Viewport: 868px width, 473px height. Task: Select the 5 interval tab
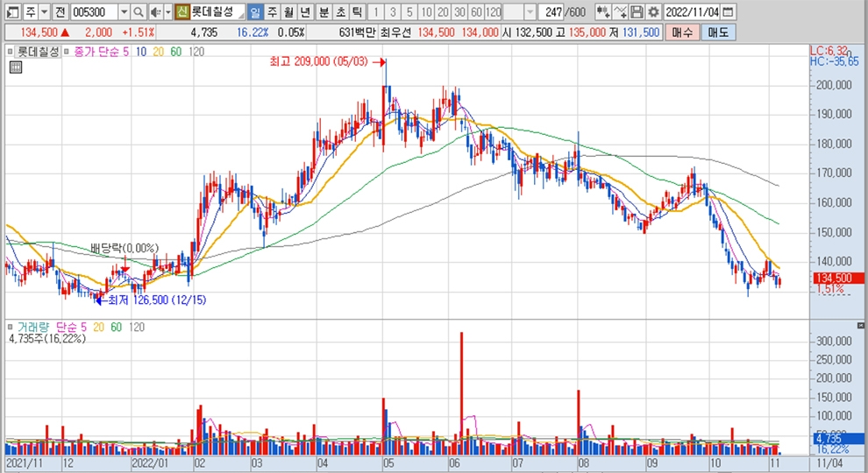tap(409, 12)
